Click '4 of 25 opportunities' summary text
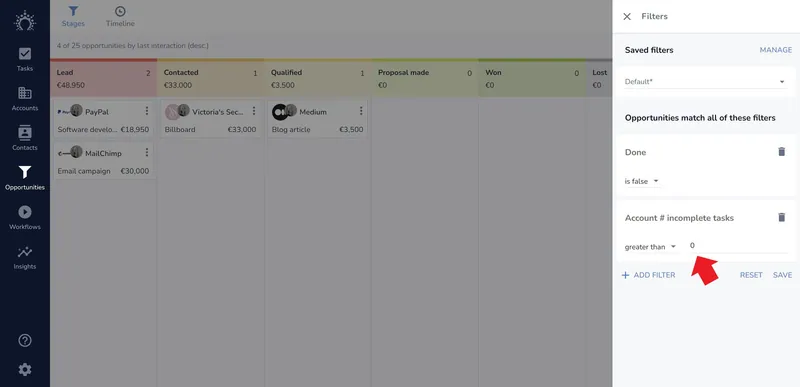Image resolution: width=800 pixels, height=387 pixels. (133, 46)
